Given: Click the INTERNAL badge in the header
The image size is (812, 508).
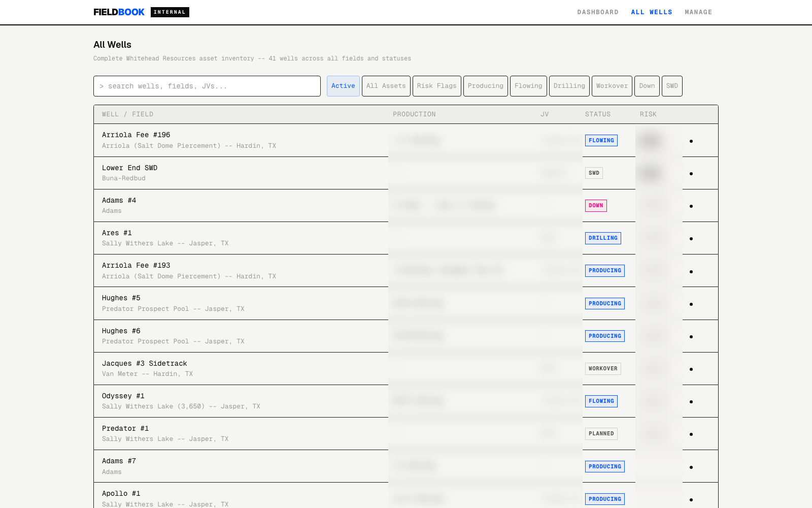Looking at the screenshot, I should pos(170,12).
